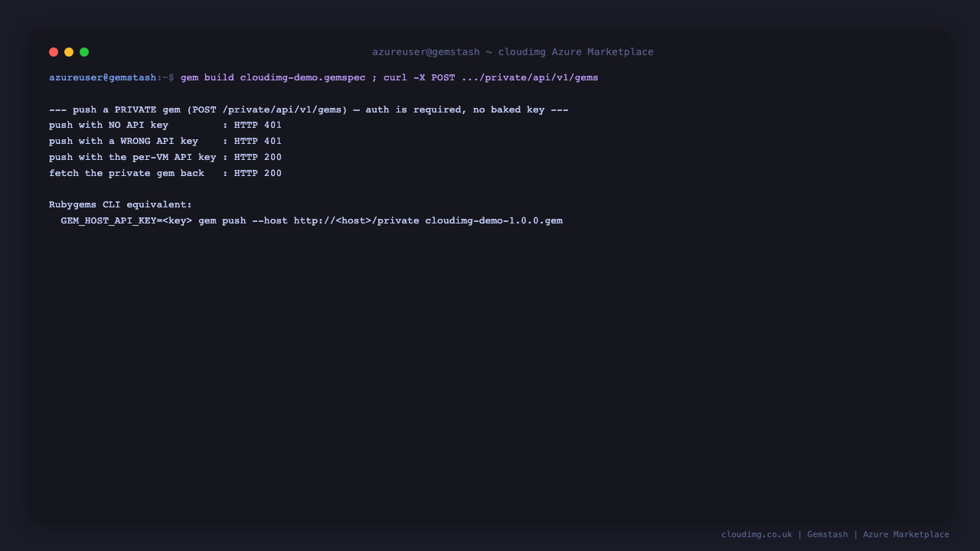
Task: Click the 'Rubygems CLI equivalent:' line
Action: click(120, 205)
